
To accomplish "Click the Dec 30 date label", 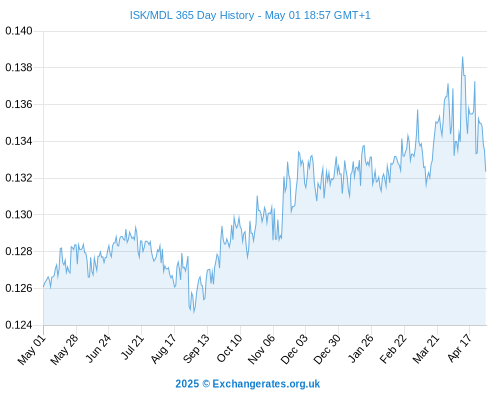I will click(327, 349).
